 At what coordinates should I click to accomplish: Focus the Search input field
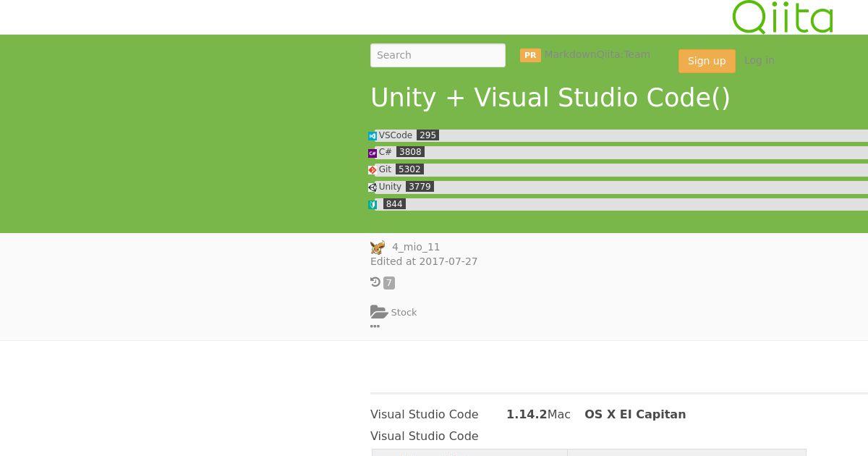[x=438, y=55]
